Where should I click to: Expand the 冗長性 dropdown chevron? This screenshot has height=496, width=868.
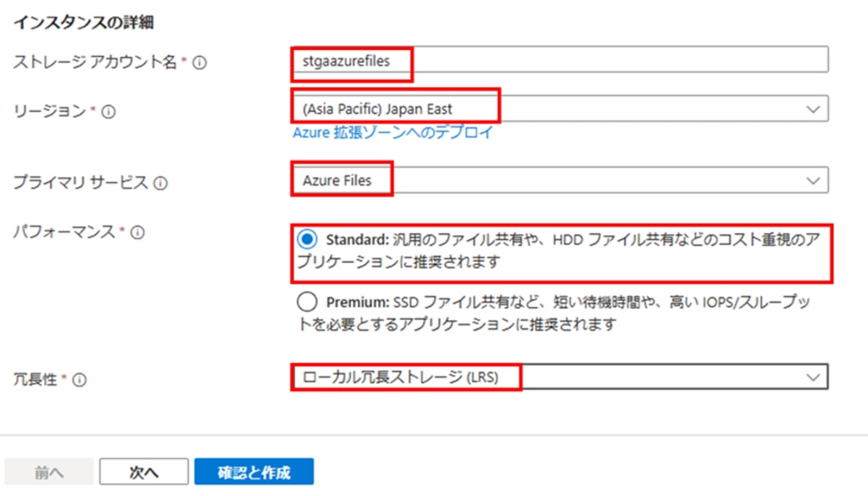[x=813, y=377]
